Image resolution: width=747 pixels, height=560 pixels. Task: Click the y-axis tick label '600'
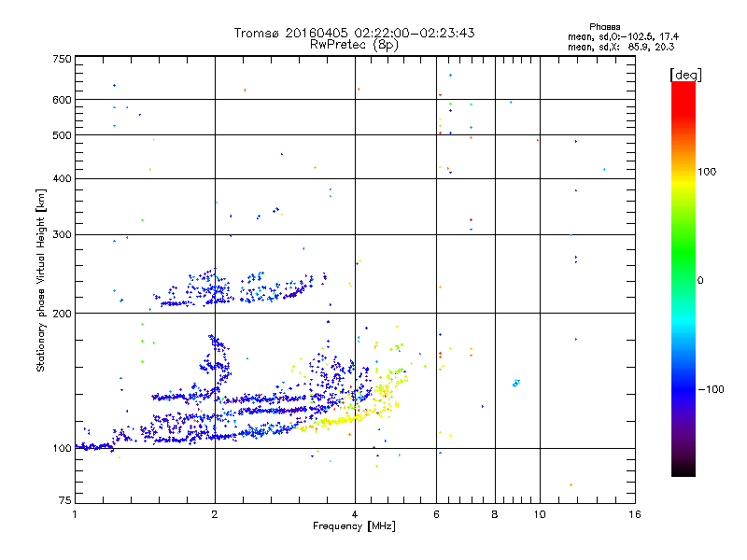point(62,100)
